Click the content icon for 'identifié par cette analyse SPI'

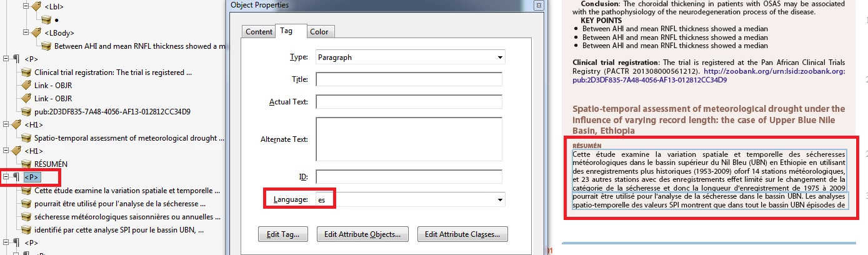[26, 230]
